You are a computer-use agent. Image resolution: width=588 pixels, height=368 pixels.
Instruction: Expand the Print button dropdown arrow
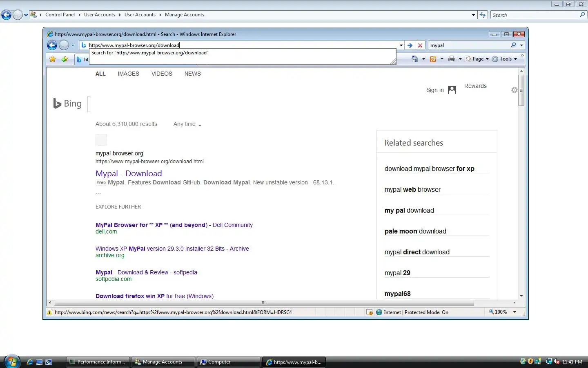460,59
